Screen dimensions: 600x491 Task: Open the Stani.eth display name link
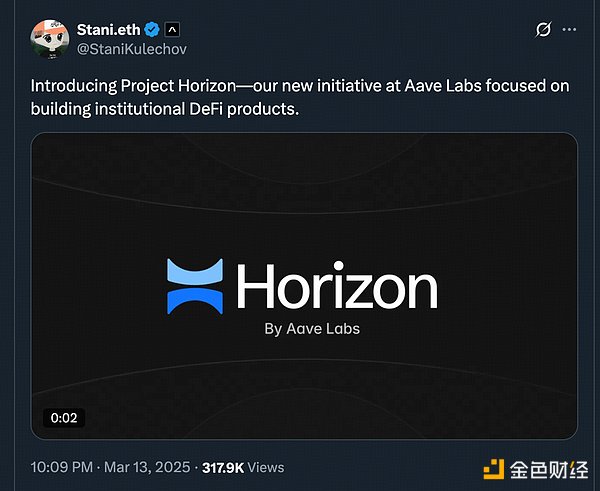[107, 29]
